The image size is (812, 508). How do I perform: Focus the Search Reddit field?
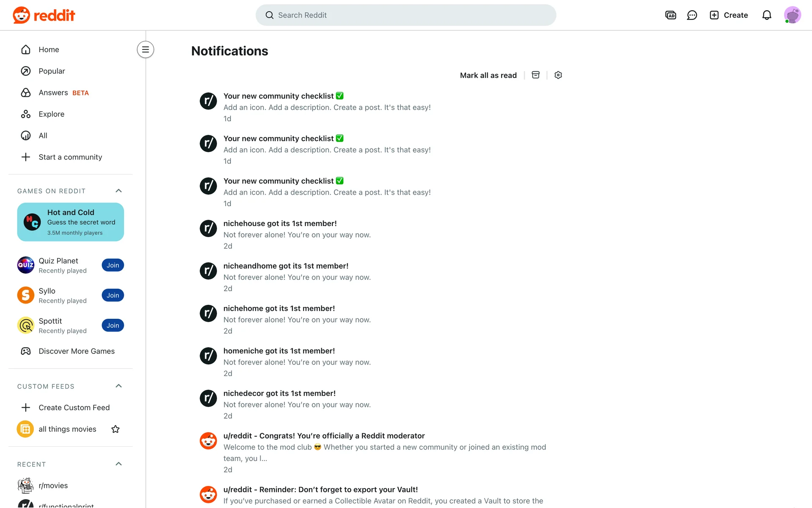[x=406, y=15]
